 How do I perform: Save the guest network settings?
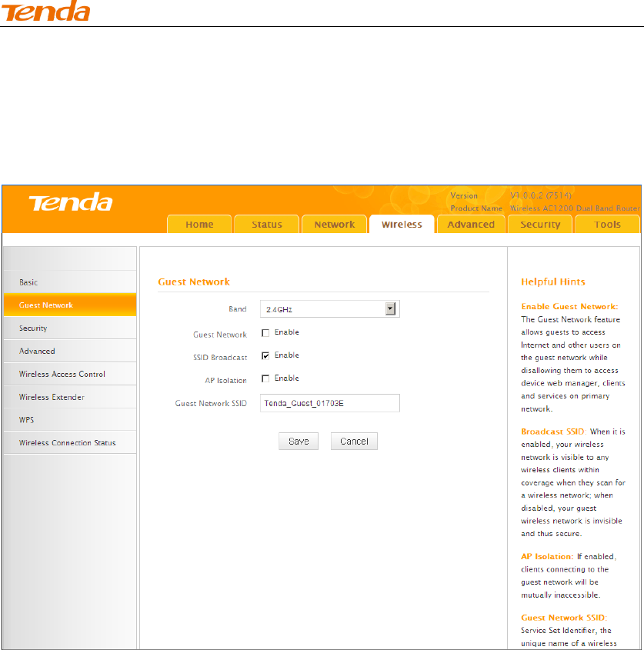[299, 441]
